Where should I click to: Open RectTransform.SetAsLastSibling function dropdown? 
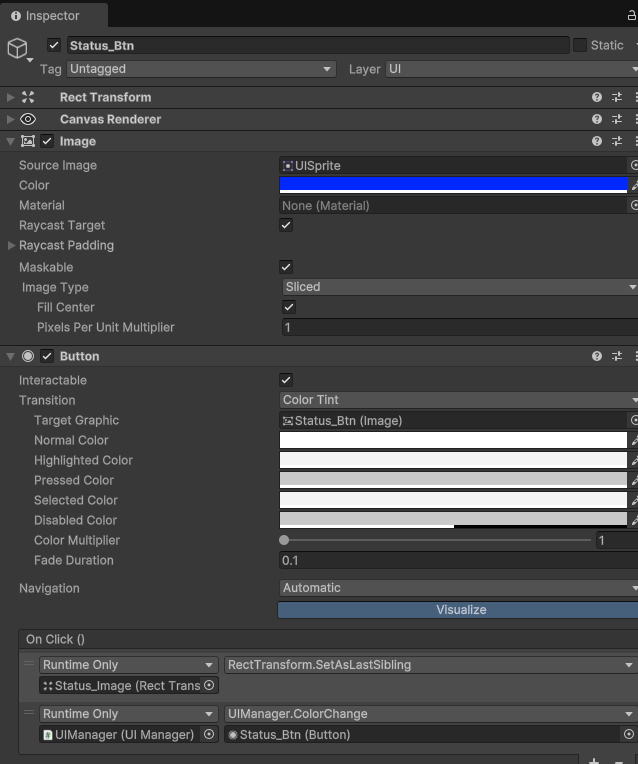click(431, 665)
